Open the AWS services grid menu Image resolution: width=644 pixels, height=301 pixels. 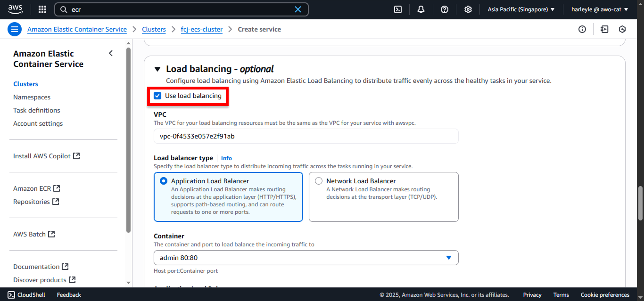point(42,9)
